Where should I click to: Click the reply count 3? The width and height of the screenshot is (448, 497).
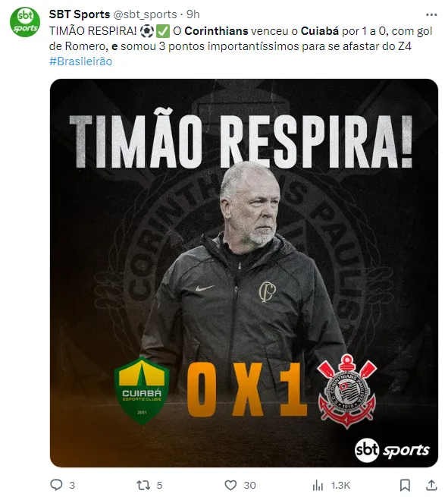point(72,486)
